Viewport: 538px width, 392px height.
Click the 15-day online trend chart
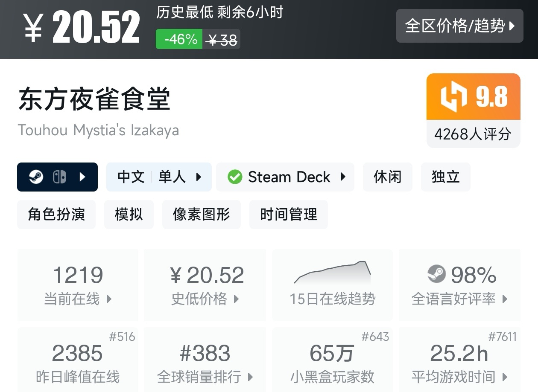coord(332,273)
